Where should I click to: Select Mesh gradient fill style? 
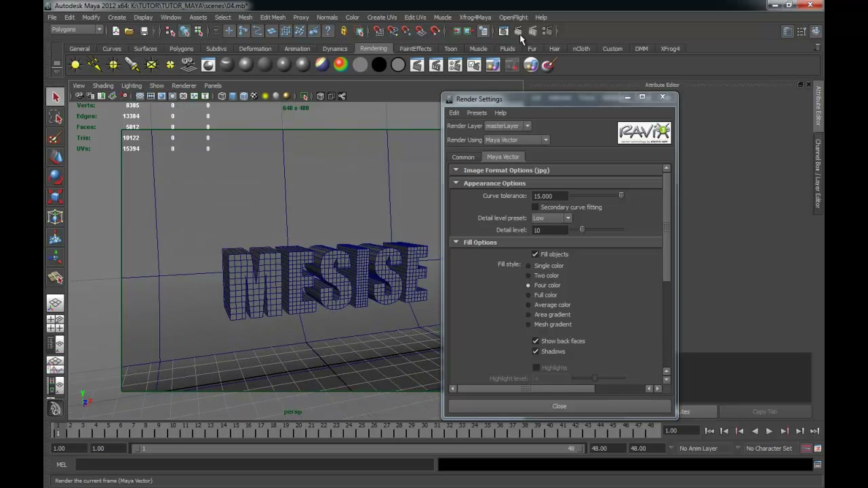(x=528, y=325)
